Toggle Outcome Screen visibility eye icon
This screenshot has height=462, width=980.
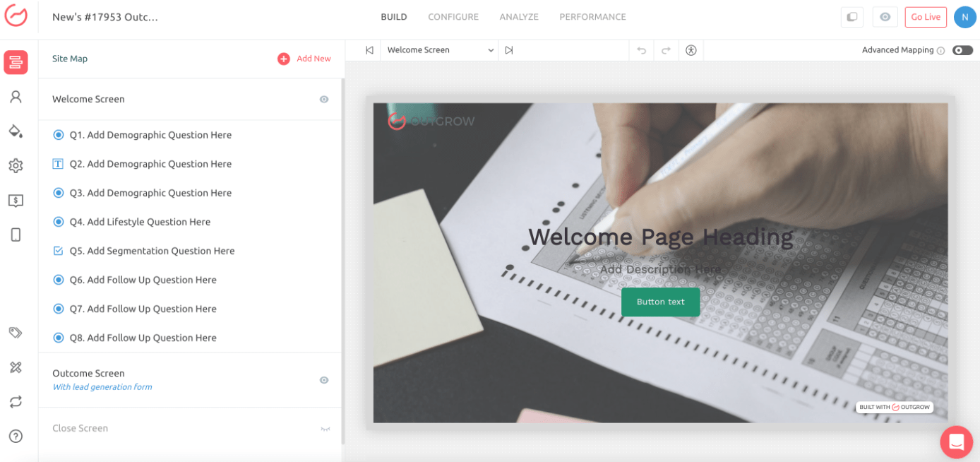coord(324,380)
